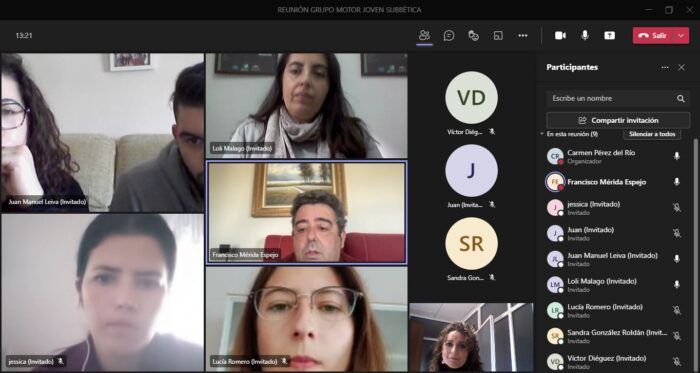Image resolution: width=700 pixels, height=373 pixels.
Task: Click Loli Malago microphone icon in list
Action: coord(677,284)
